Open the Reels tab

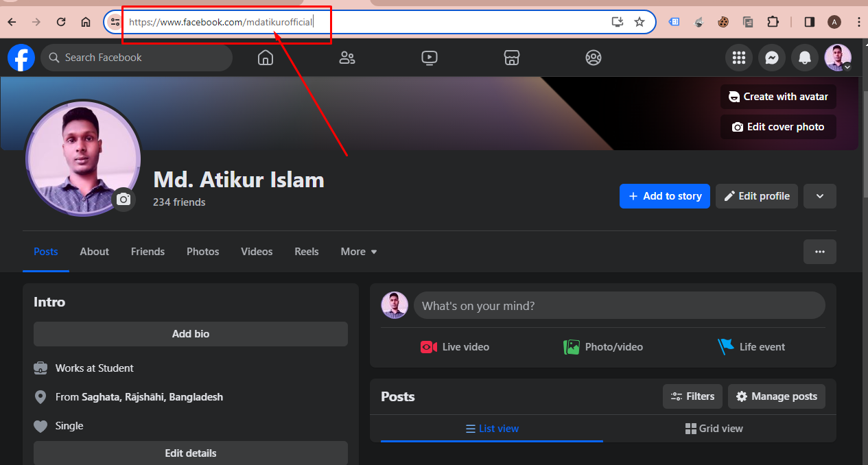coord(307,252)
